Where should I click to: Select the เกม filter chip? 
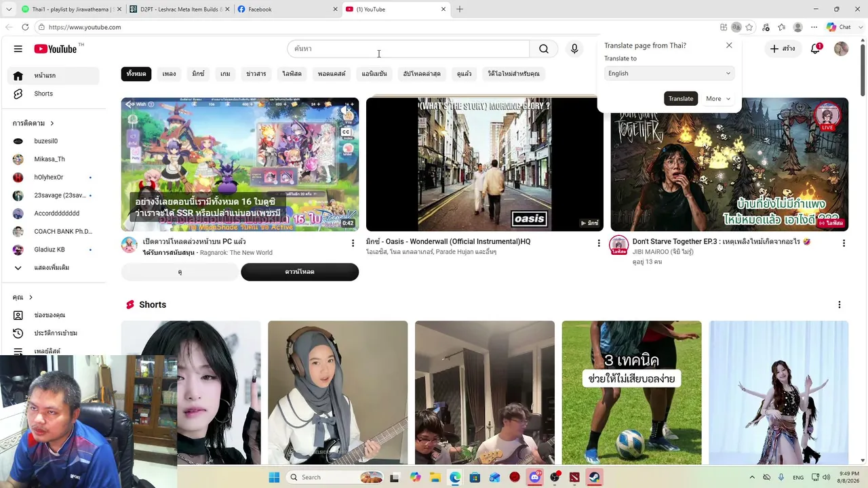pyautogui.click(x=225, y=74)
